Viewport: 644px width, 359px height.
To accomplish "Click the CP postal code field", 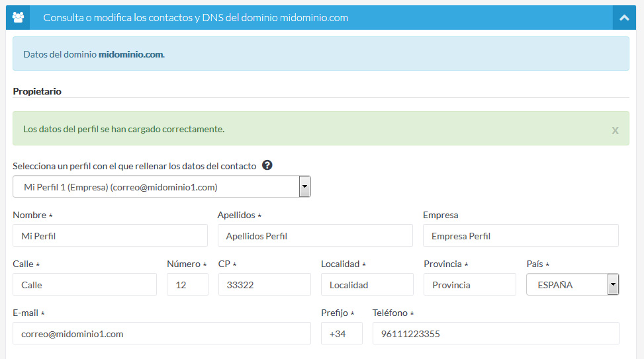I will 264,285.
